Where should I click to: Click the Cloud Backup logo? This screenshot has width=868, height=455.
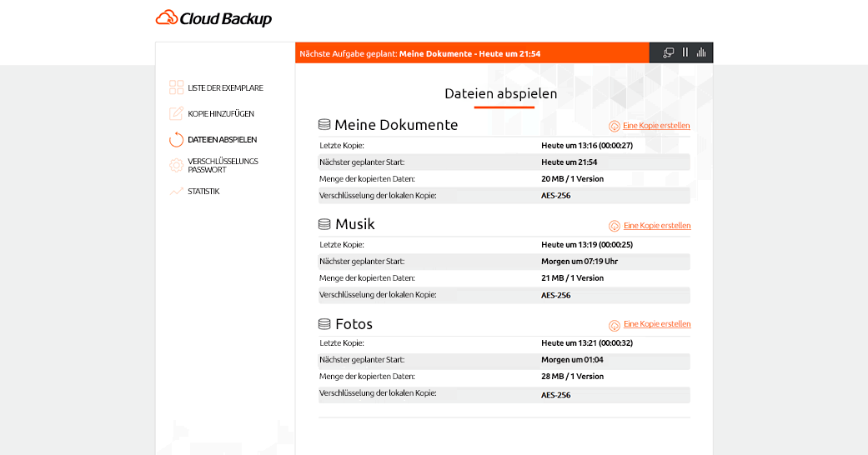point(213,18)
